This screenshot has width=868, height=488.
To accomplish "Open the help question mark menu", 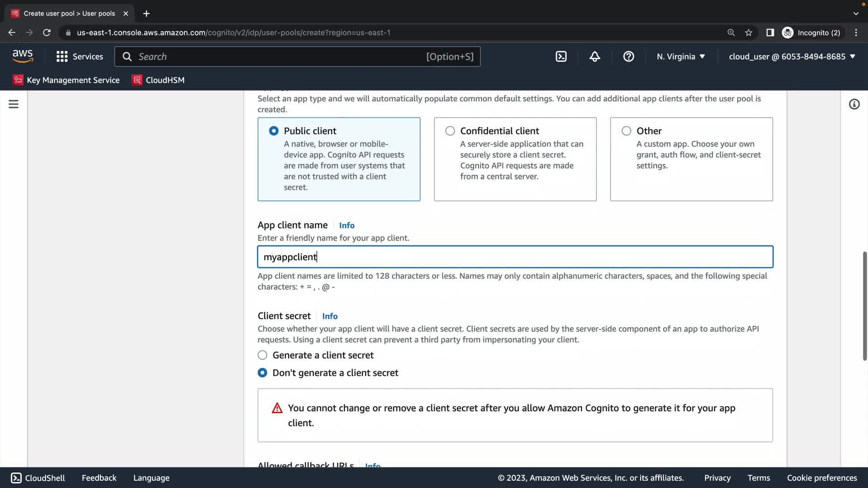I will [628, 56].
